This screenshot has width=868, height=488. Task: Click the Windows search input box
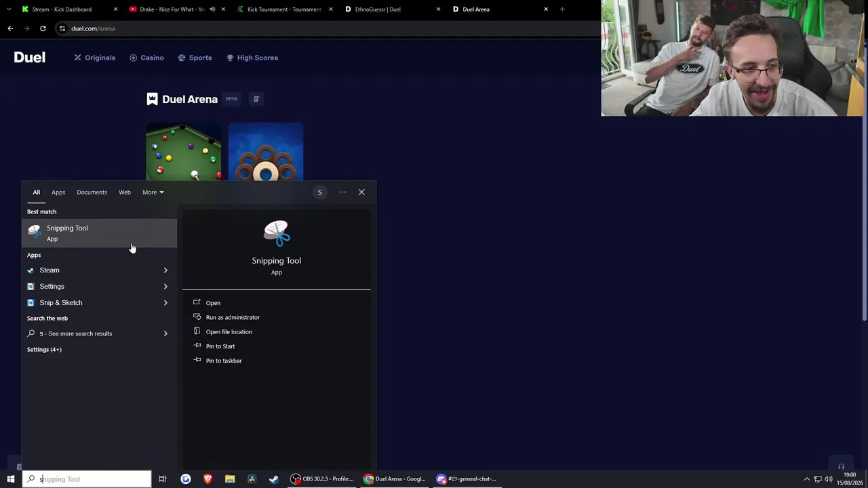click(x=86, y=479)
